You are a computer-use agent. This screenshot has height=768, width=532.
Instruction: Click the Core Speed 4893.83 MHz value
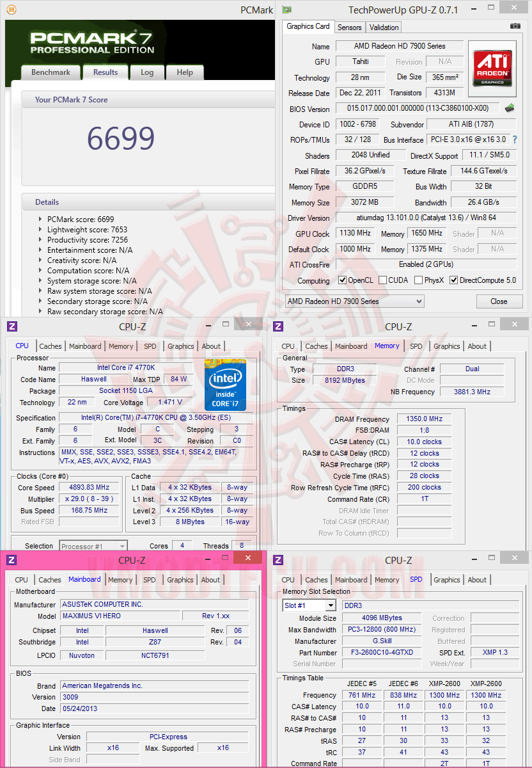point(89,487)
